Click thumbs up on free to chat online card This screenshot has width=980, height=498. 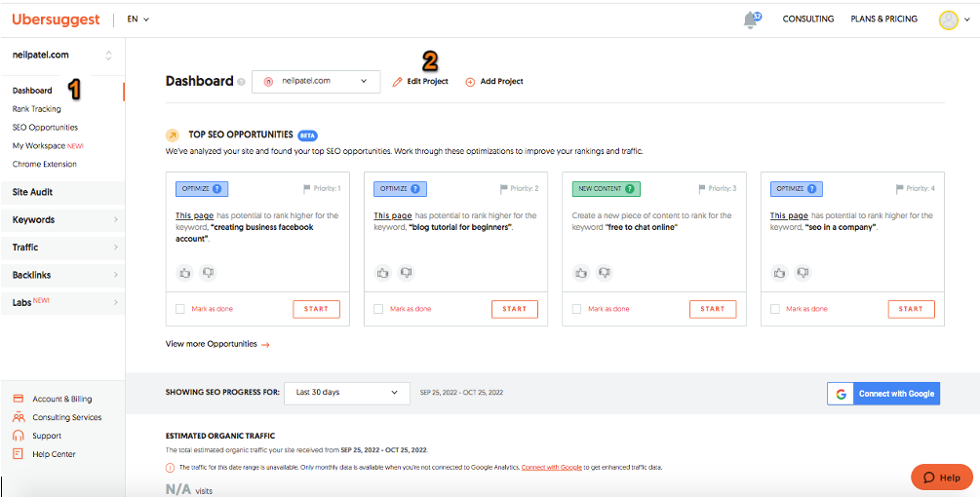pos(581,273)
